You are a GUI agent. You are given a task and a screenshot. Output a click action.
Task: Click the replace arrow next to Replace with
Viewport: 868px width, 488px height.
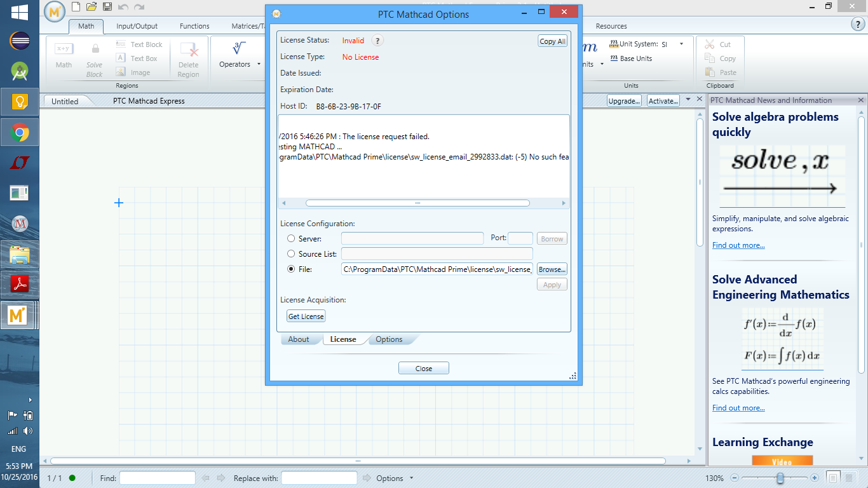click(x=367, y=478)
